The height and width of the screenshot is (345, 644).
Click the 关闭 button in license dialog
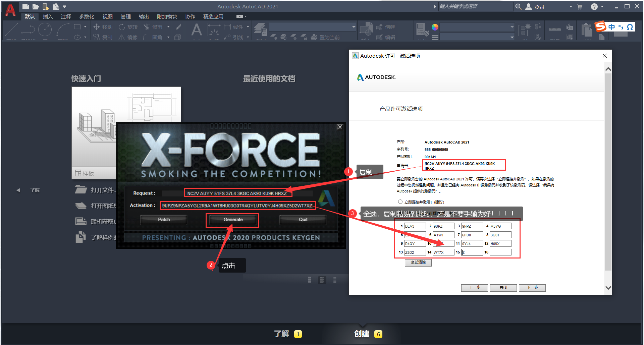pyautogui.click(x=503, y=288)
